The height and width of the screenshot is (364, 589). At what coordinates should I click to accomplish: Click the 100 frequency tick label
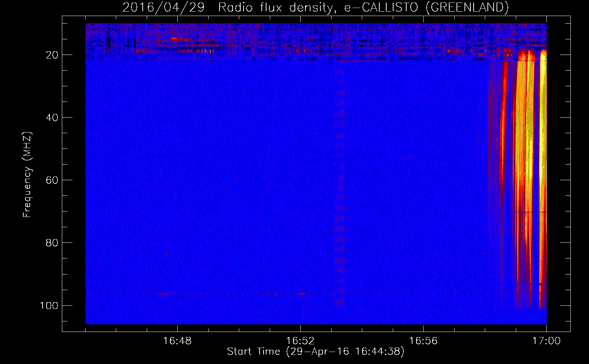49,305
